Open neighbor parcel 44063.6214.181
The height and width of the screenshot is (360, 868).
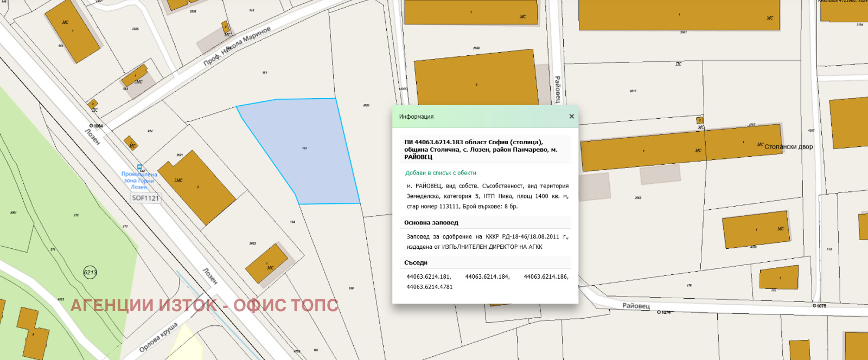(x=429, y=277)
